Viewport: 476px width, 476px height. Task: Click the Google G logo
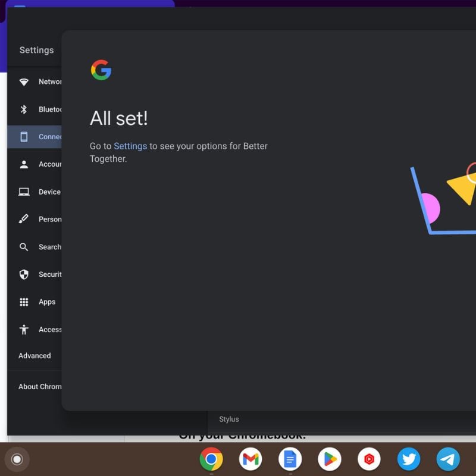point(101,70)
